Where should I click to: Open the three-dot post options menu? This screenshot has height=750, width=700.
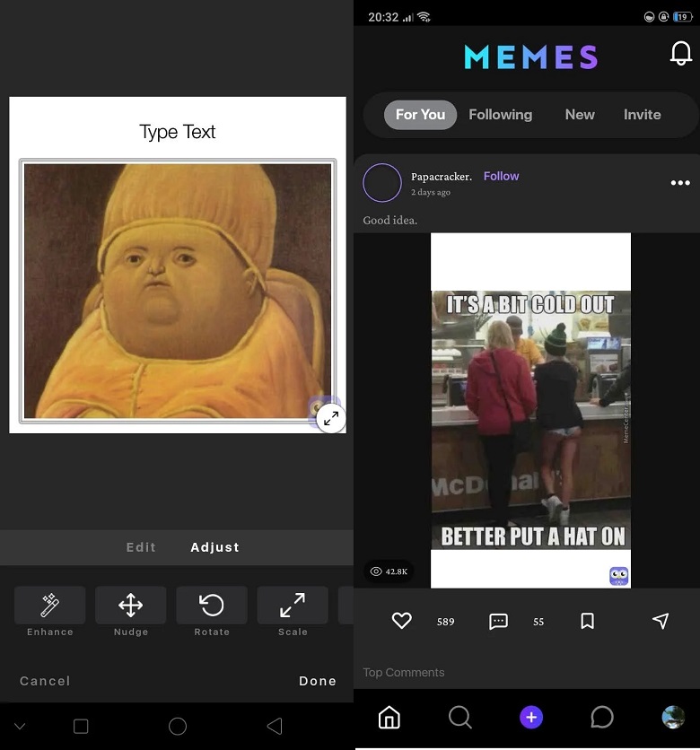(680, 183)
